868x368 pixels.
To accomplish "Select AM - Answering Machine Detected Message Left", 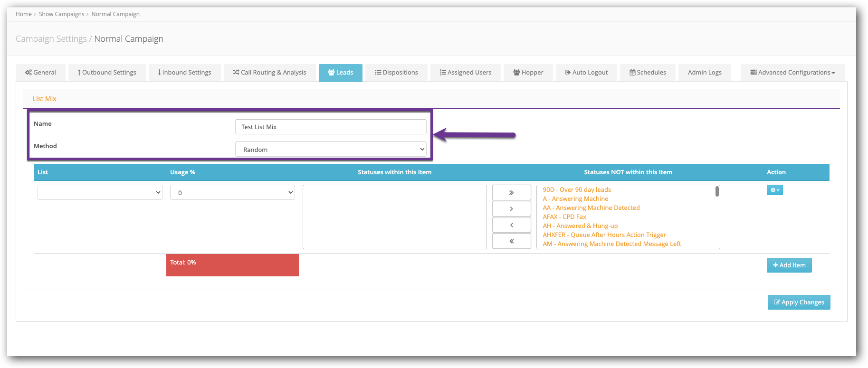I will (611, 244).
